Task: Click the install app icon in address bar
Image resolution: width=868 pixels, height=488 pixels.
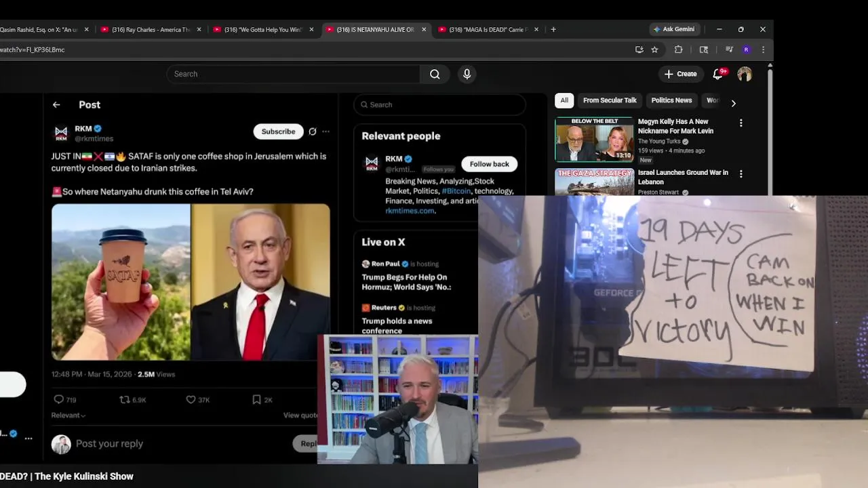Action: [639, 49]
